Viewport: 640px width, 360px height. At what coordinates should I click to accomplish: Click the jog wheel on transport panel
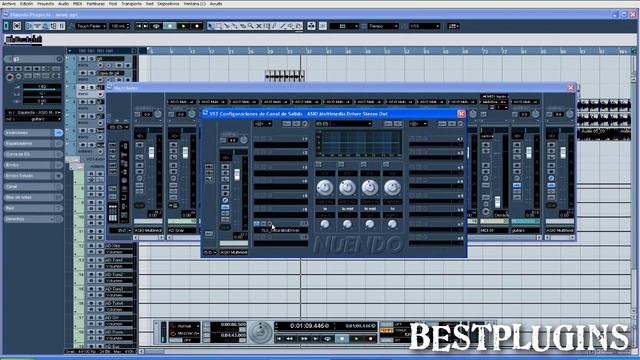[x=260, y=332]
